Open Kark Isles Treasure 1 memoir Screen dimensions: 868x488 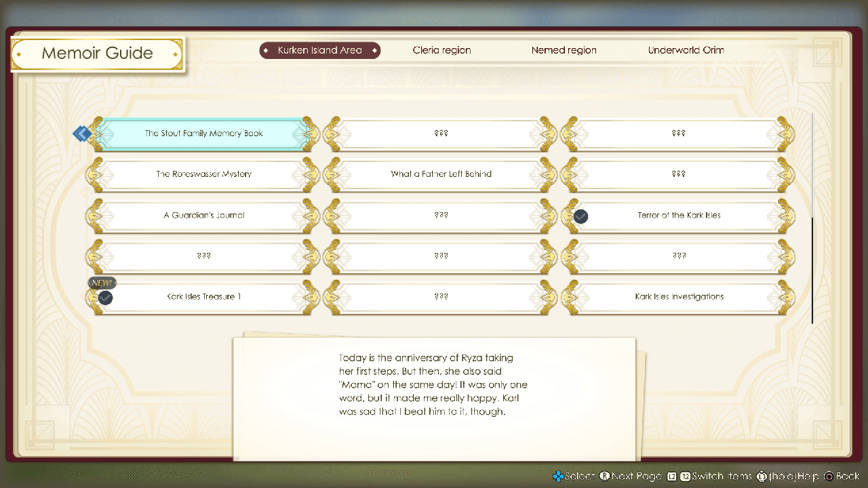point(203,297)
